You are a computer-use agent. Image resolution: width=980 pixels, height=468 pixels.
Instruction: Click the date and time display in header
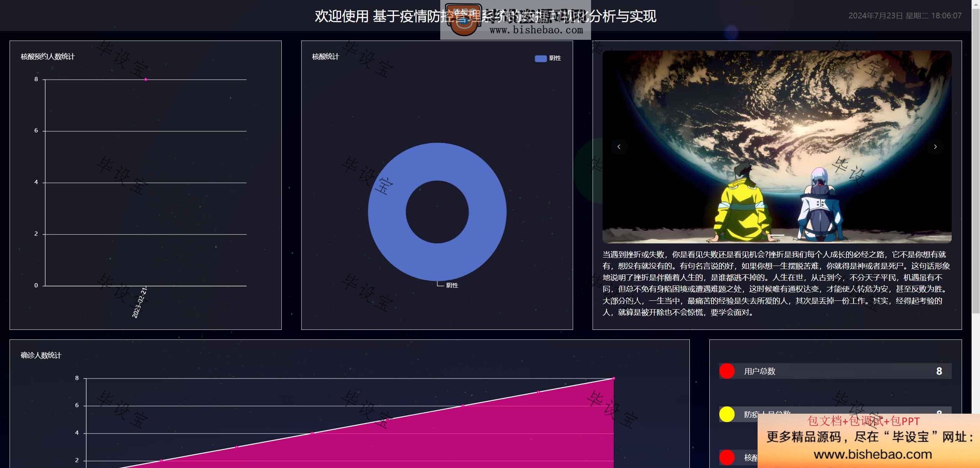tap(905, 16)
